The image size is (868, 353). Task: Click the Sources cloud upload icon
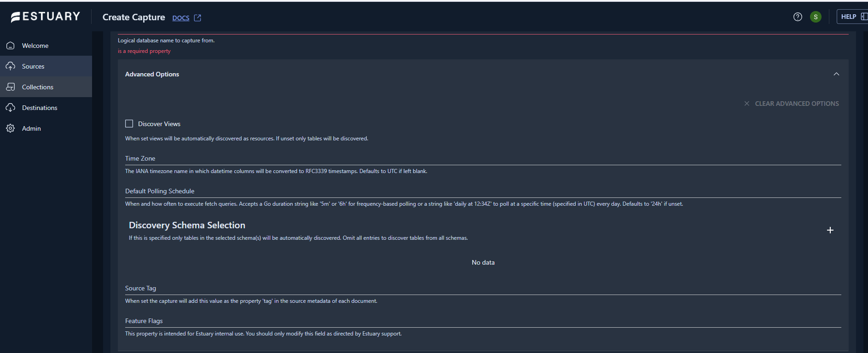(11, 66)
